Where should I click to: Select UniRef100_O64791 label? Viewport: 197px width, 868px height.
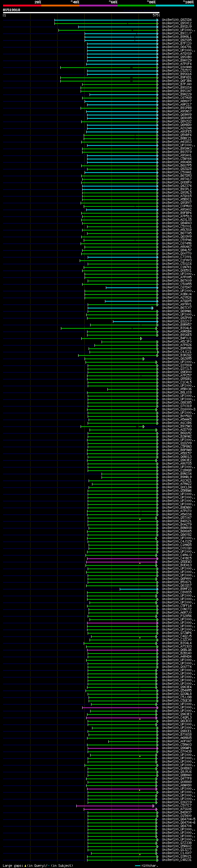[176, 47]
